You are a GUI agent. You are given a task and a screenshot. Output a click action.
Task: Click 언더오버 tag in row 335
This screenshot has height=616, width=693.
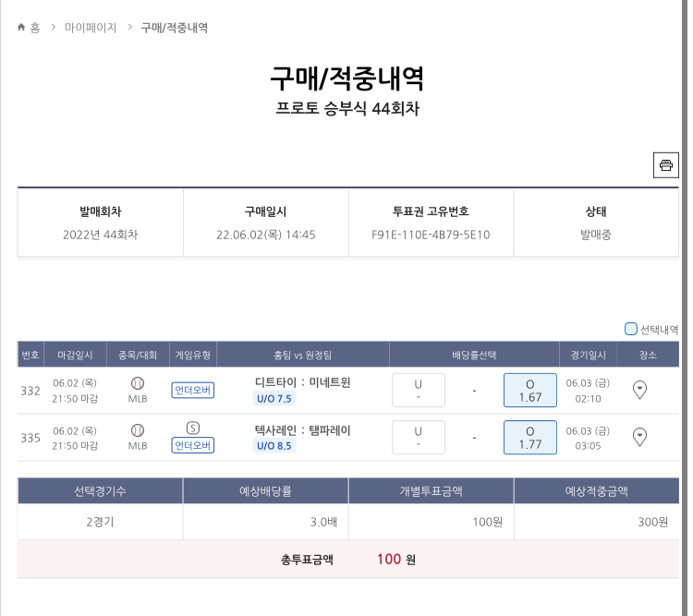pos(193,445)
